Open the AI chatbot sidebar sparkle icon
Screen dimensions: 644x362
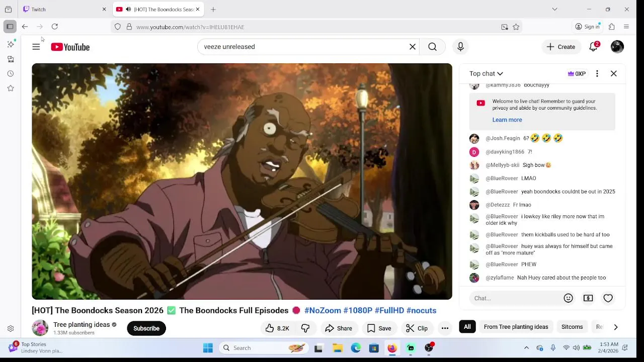click(x=11, y=44)
